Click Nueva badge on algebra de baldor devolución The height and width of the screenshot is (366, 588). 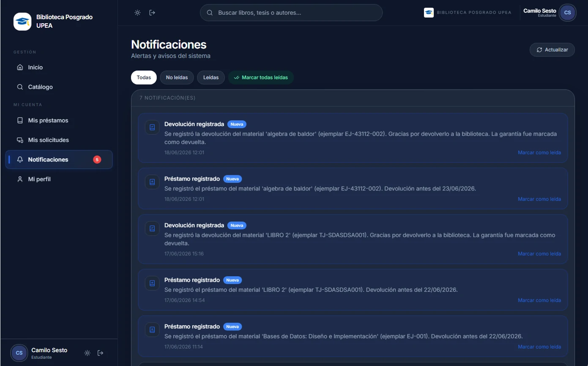click(237, 125)
